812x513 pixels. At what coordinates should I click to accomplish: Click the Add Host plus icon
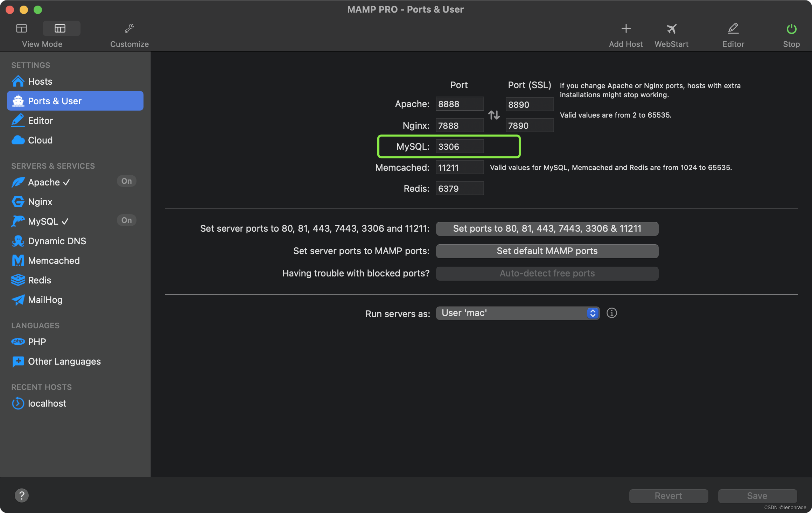pyautogui.click(x=626, y=28)
